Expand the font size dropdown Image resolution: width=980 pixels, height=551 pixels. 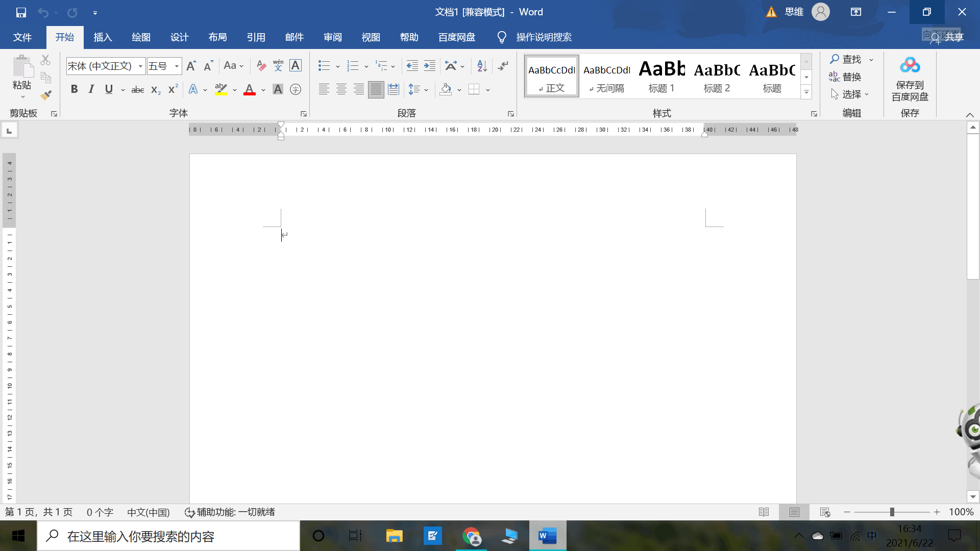(177, 66)
